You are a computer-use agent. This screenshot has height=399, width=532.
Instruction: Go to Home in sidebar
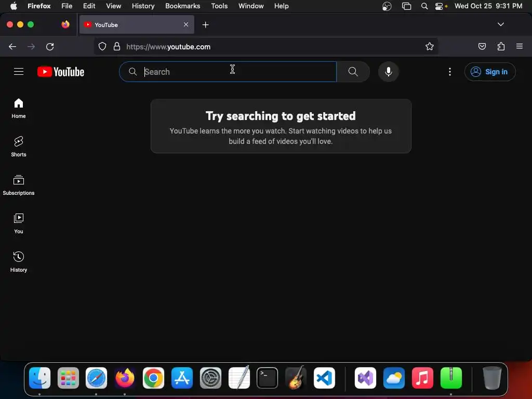tap(19, 108)
